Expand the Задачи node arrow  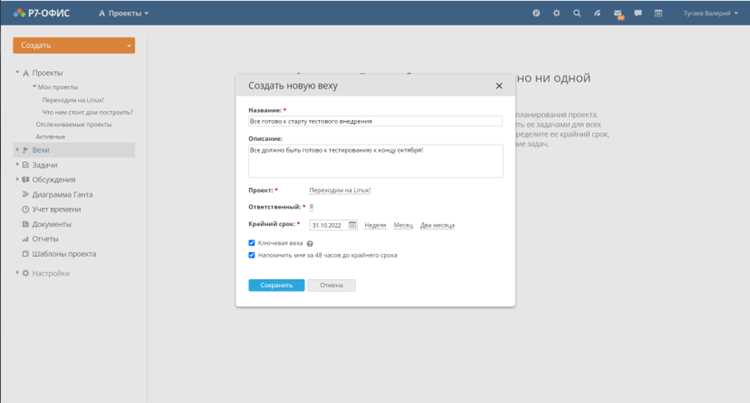coord(17,164)
